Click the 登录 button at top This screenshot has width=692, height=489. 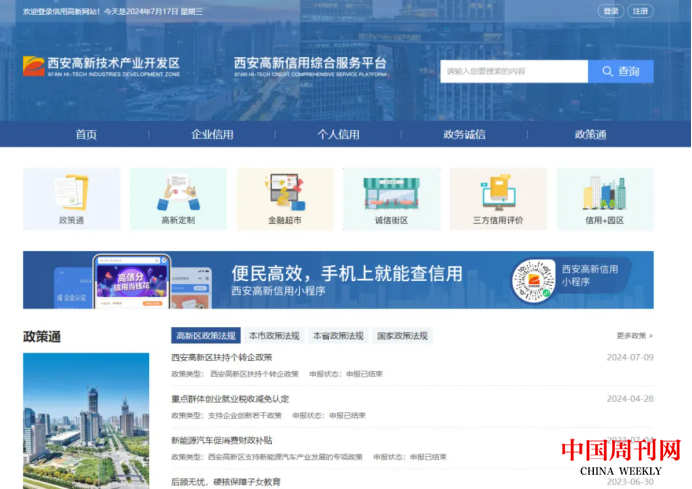click(x=611, y=11)
